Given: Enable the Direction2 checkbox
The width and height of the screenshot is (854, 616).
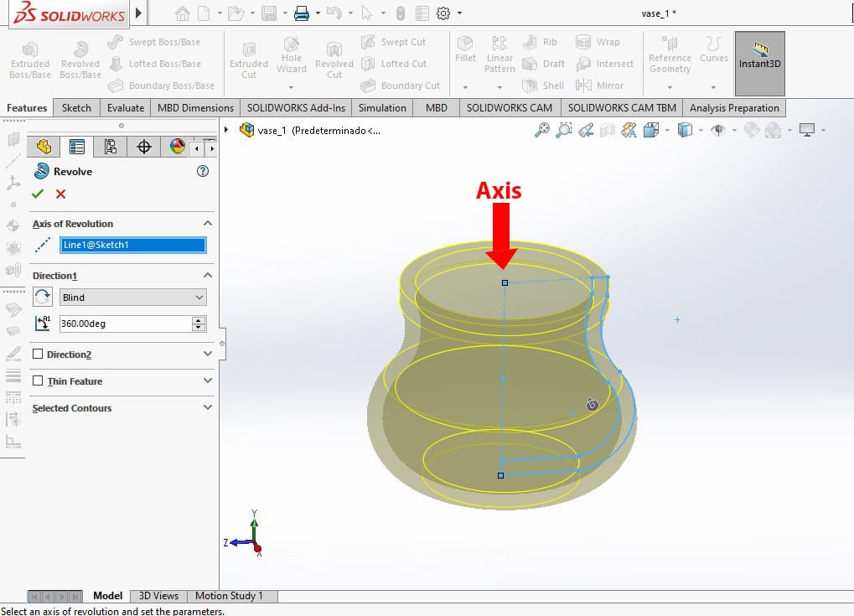Looking at the screenshot, I should (38, 354).
